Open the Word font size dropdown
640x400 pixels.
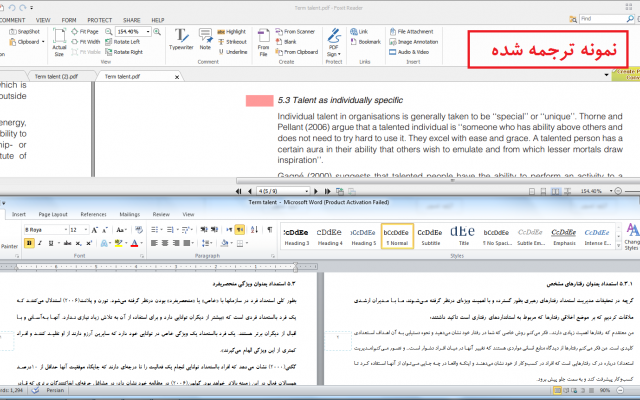point(86,230)
